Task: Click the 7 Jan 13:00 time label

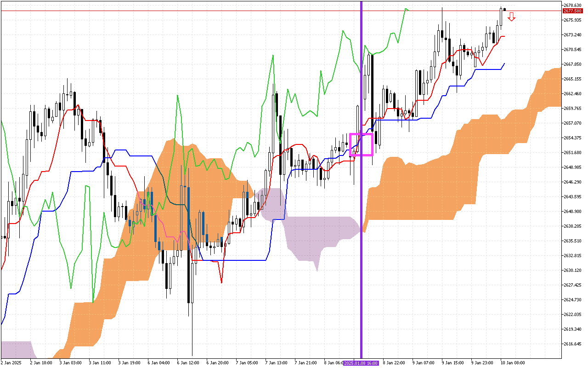Action: [x=277, y=363]
